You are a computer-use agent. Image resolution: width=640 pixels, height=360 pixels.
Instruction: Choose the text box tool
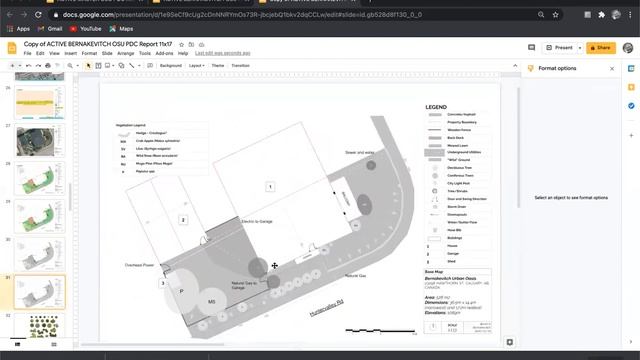tap(98, 66)
